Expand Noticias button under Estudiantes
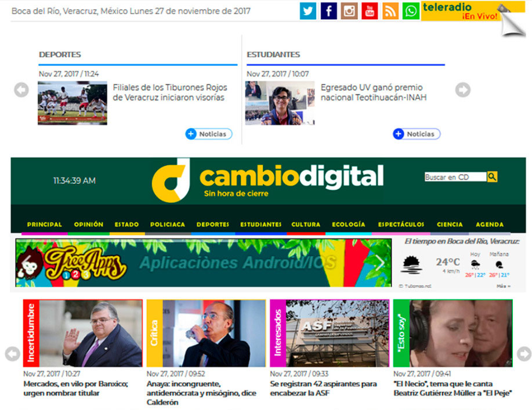 pyautogui.click(x=417, y=134)
